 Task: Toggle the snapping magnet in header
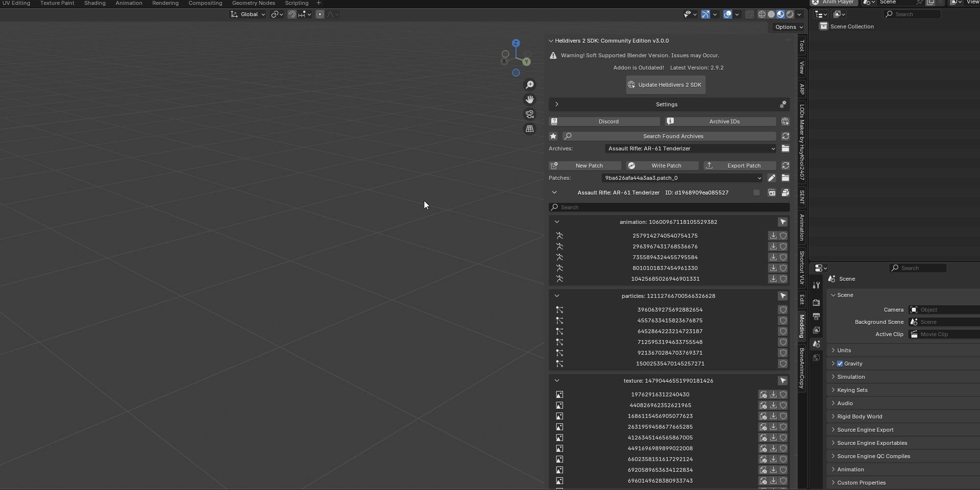click(x=292, y=14)
